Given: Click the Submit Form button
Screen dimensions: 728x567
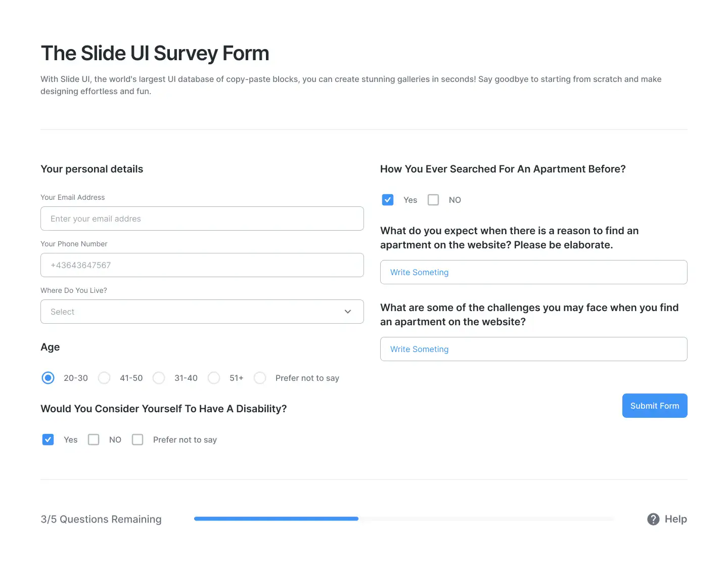Looking at the screenshot, I should [x=655, y=406].
